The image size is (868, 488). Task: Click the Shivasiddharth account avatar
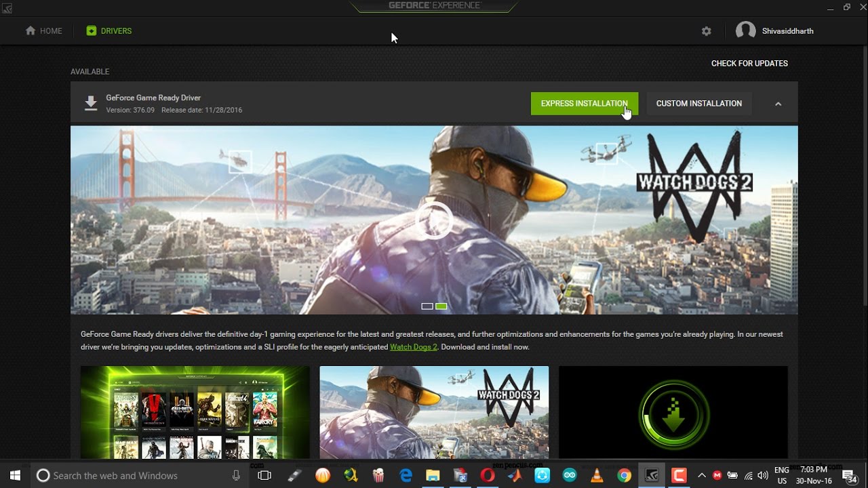[x=745, y=31]
